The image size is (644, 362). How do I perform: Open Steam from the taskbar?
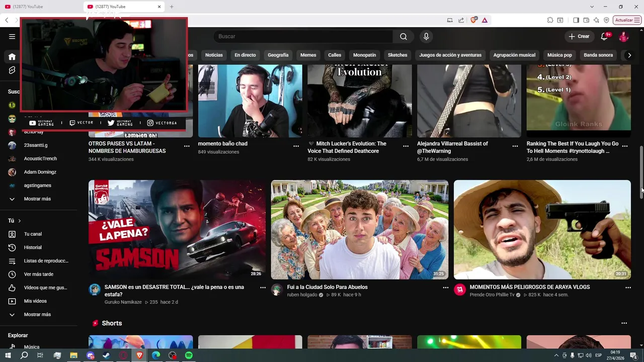click(x=107, y=355)
